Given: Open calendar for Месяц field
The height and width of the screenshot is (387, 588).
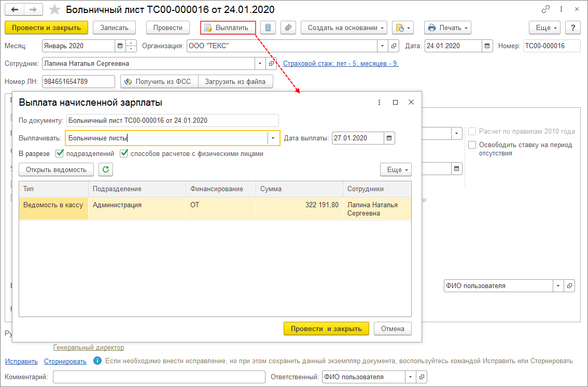Looking at the screenshot, I should 120,46.
